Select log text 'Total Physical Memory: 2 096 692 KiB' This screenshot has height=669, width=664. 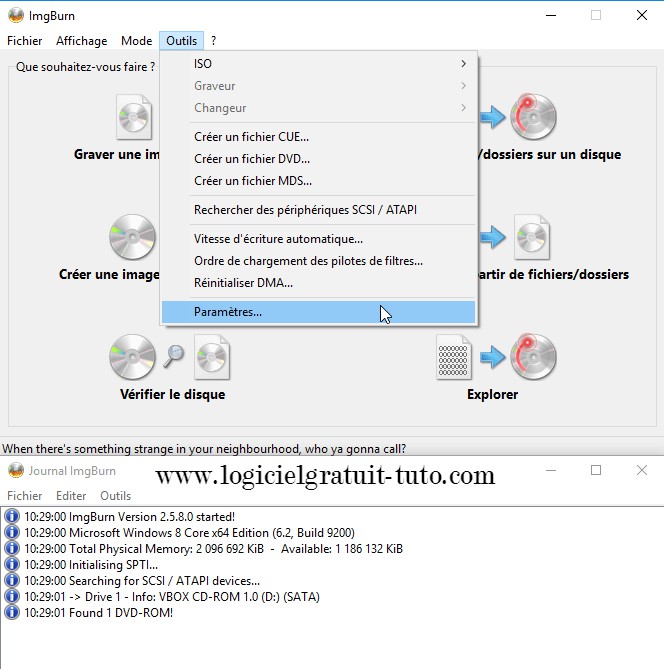click(166, 549)
